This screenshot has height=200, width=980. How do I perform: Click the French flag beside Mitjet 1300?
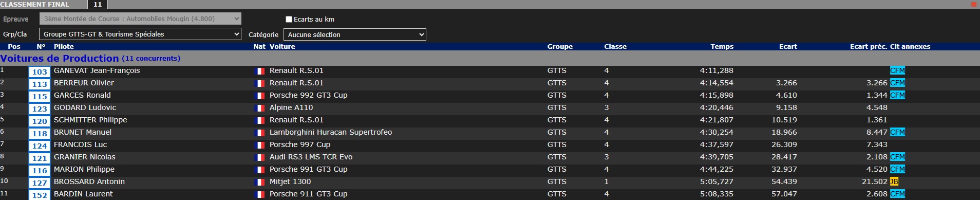[259, 183]
